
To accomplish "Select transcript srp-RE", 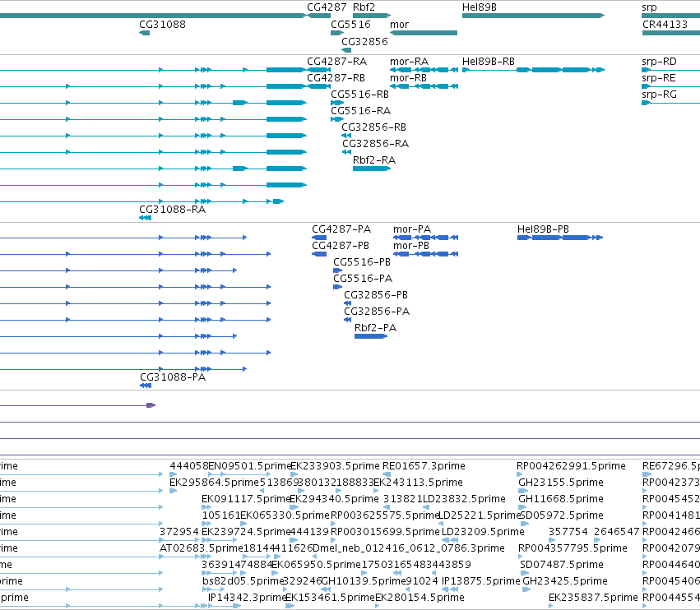I will (x=659, y=77).
